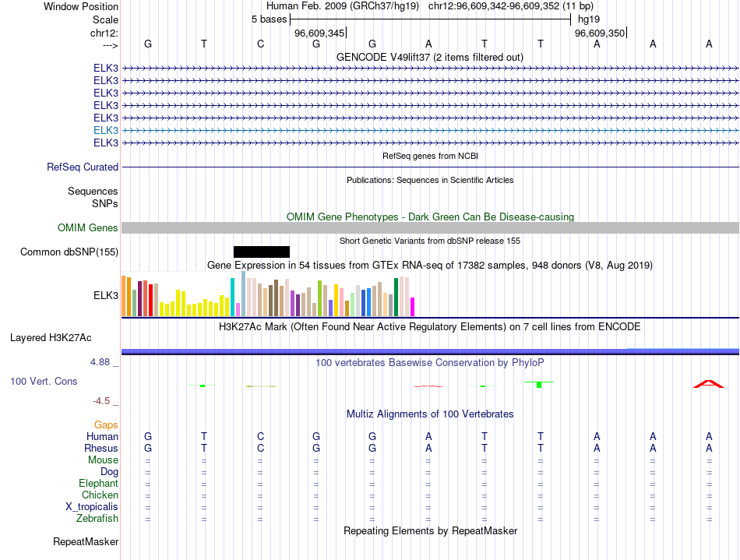Image resolution: width=740 pixels, height=560 pixels.
Task: Click 'Repeating Elements by RepeatMasker' title
Action: coord(431,530)
